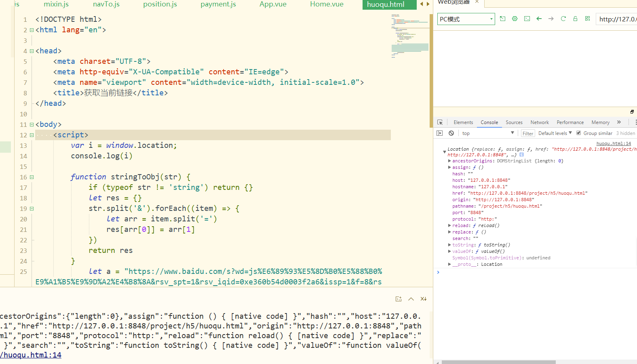The width and height of the screenshot is (637, 364).
Task: Activate DevTools inspect element picker
Action: point(440,122)
